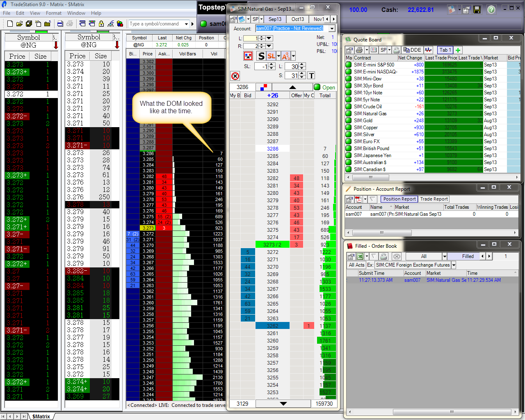
Task: Open the OCO button dropdown arrow
Action: click(293, 56)
